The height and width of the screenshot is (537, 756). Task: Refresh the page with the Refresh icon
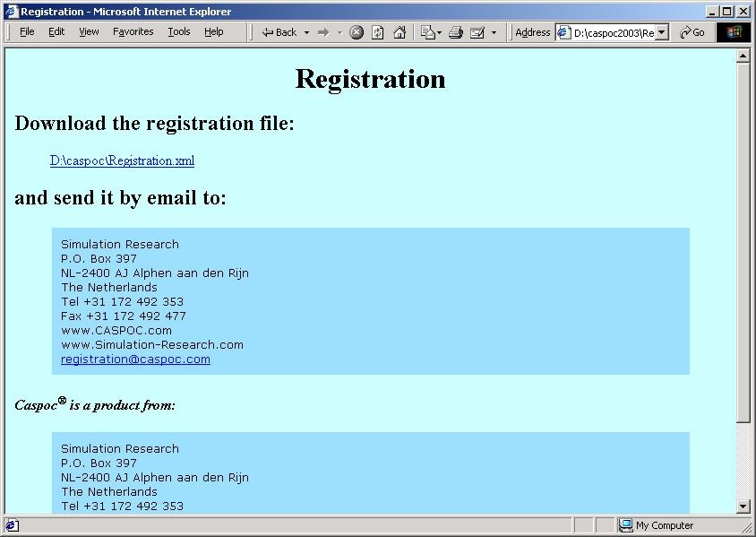point(378,32)
